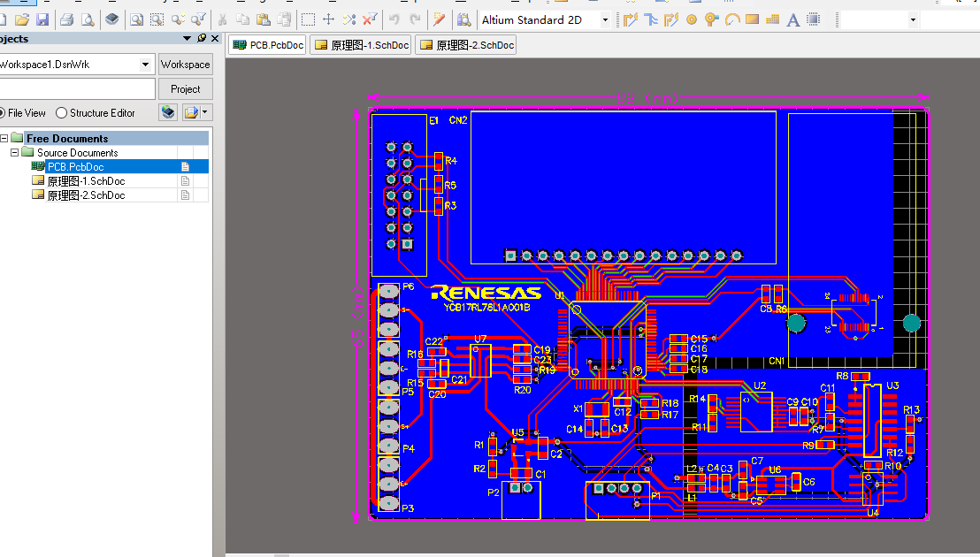Image resolution: width=980 pixels, height=557 pixels.
Task: Switch to the PCB.PcbDoc tab
Action: [x=268, y=45]
